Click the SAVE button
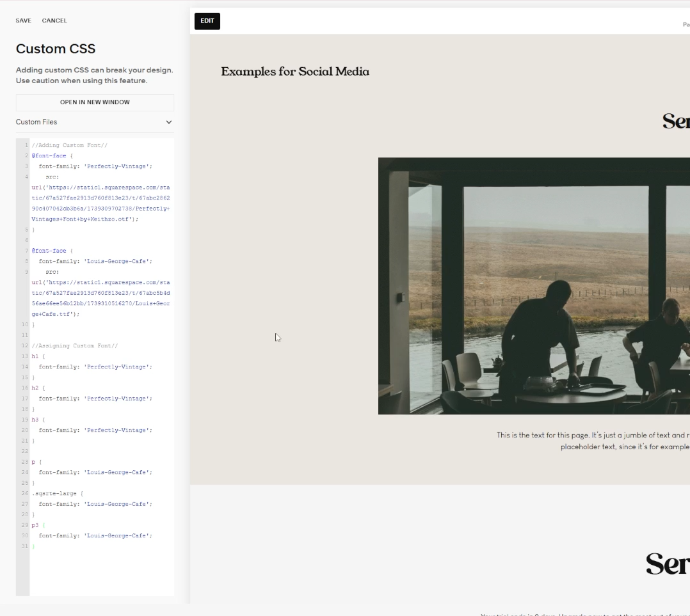Image resolution: width=690 pixels, height=616 pixels. coord(23,20)
